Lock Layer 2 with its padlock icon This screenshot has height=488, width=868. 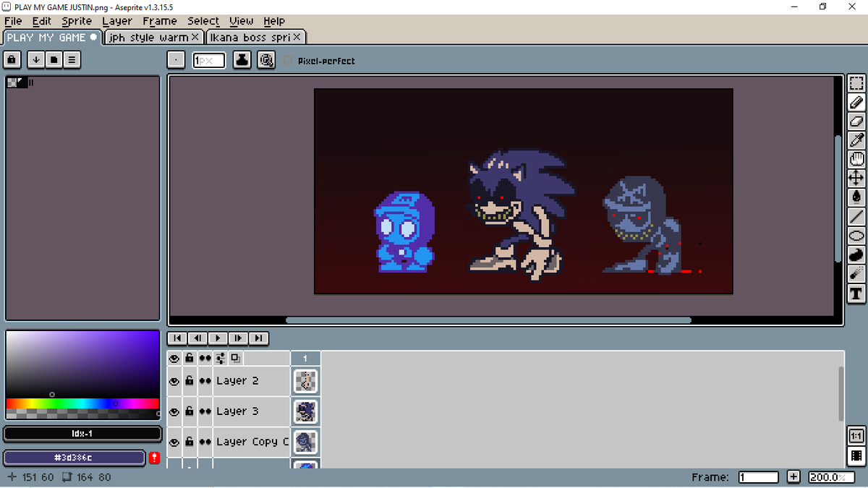(189, 381)
